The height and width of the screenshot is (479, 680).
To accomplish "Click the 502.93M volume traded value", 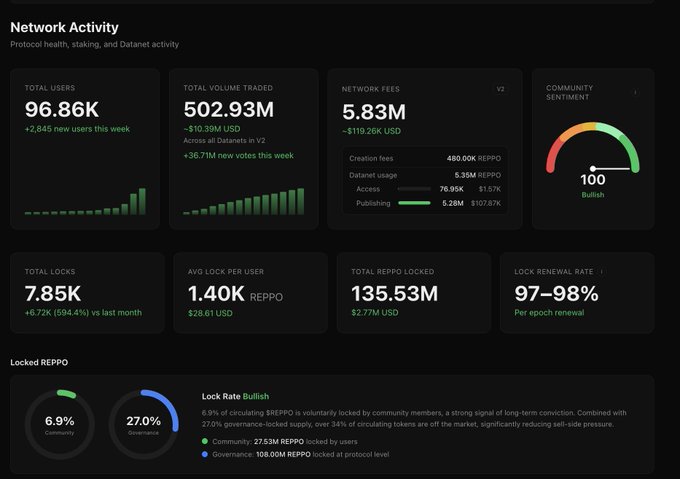I will [229, 109].
